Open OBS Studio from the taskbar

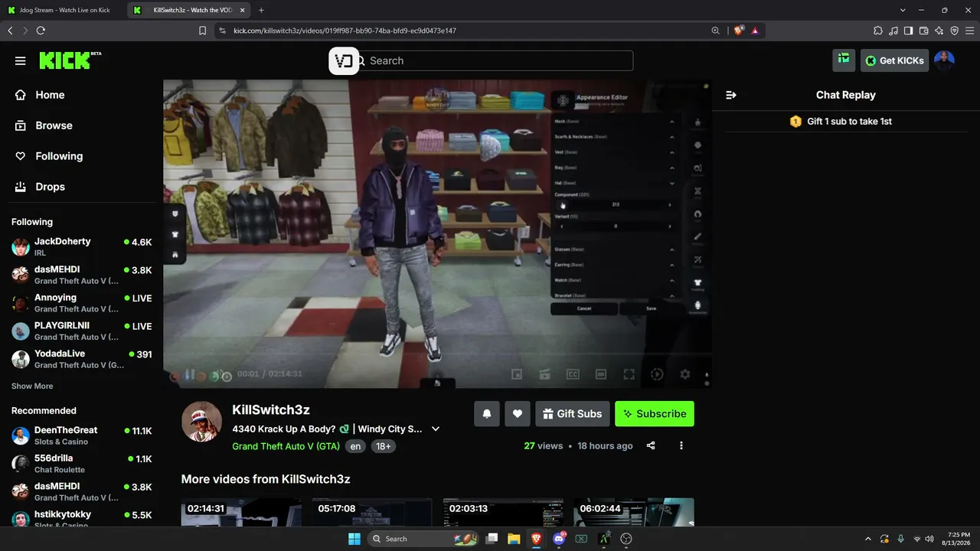[626, 539]
